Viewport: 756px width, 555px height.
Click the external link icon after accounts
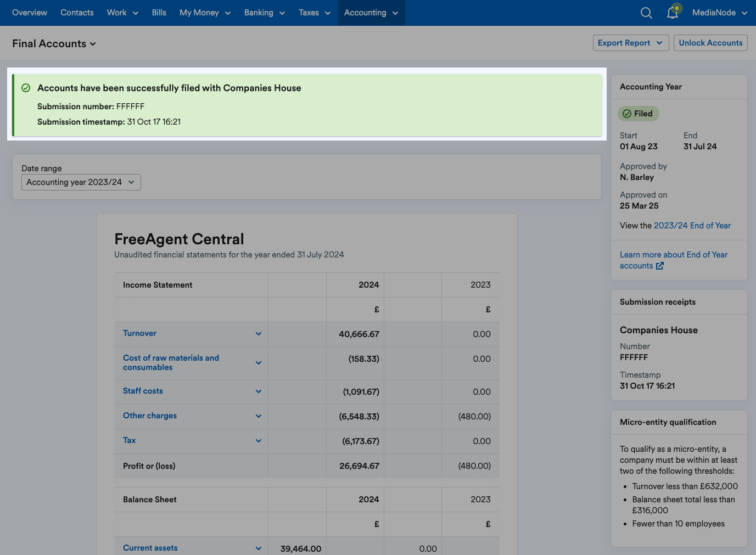[660, 266]
